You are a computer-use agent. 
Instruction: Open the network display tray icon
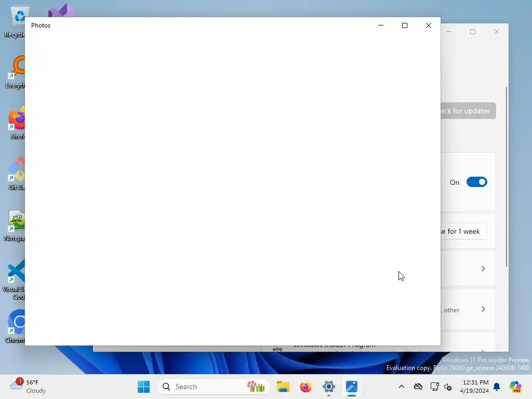coord(434,387)
